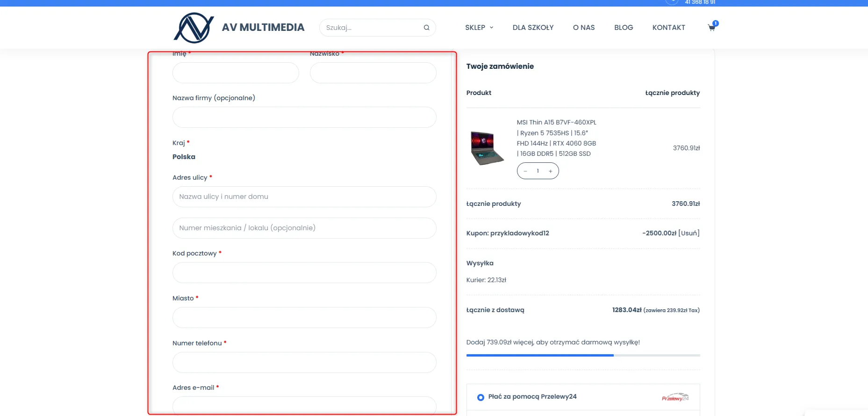The width and height of the screenshot is (868, 416).
Task: Click the product price 3760.91zł
Action: pos(686,148)
